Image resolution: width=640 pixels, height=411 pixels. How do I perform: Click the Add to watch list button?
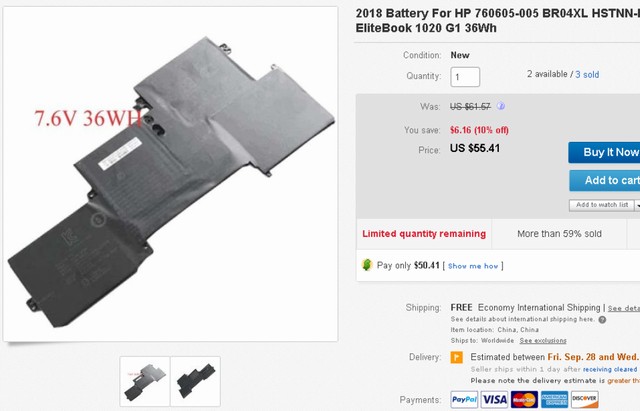click(602, 205)
